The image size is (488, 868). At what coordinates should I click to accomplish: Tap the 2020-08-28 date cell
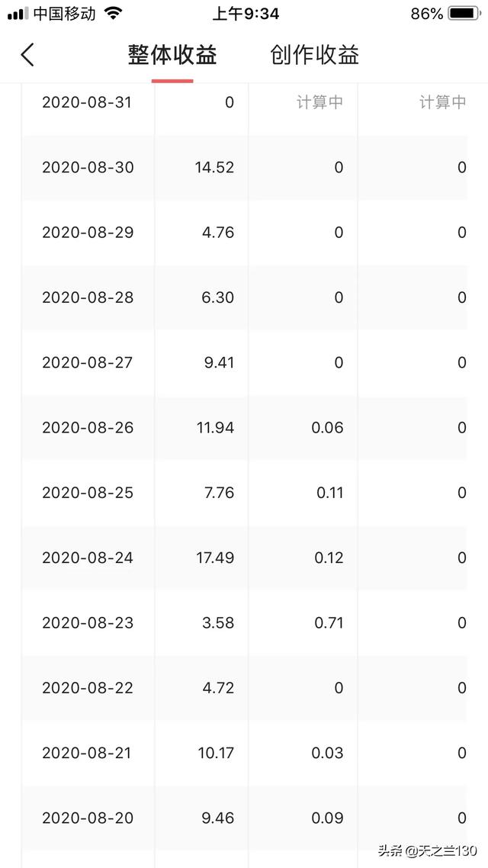(x=88, y=297)
